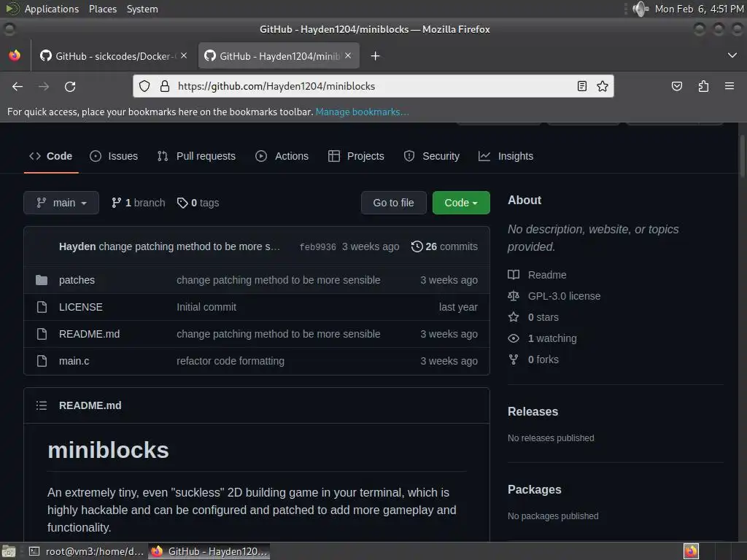Click the URL address bar
This screenshot has height=560, width=747.
[371, 86]
